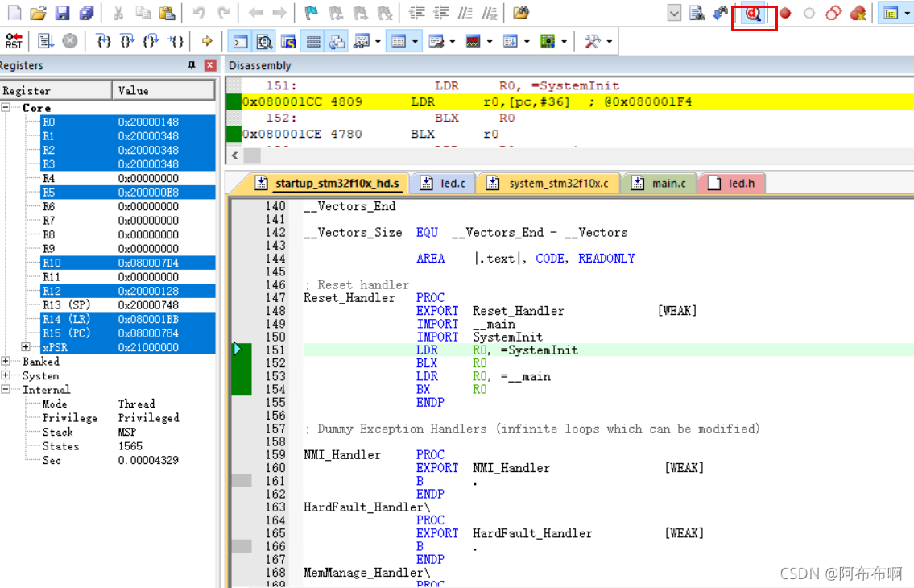Show next statement yellow arrow
914x588 pixels.
point(206,41)
